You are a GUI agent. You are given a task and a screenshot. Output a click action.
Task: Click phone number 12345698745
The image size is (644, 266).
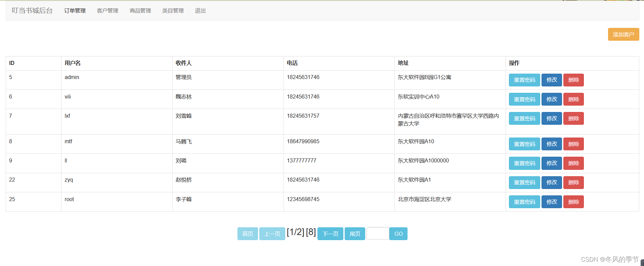303,199
